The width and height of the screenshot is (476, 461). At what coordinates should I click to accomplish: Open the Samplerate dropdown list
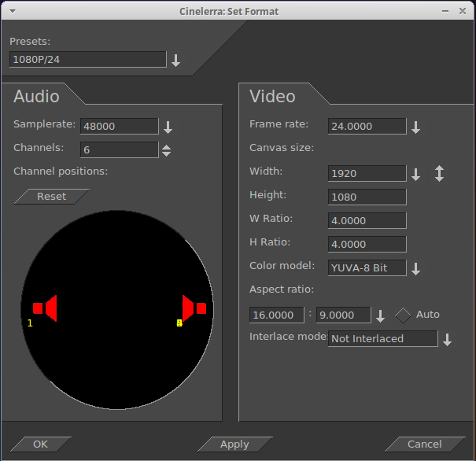tap(167, 127)
